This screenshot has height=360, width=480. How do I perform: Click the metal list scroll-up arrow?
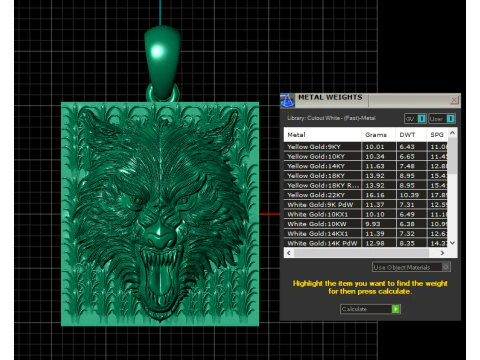pyautogui.click(x=452, y=133)
